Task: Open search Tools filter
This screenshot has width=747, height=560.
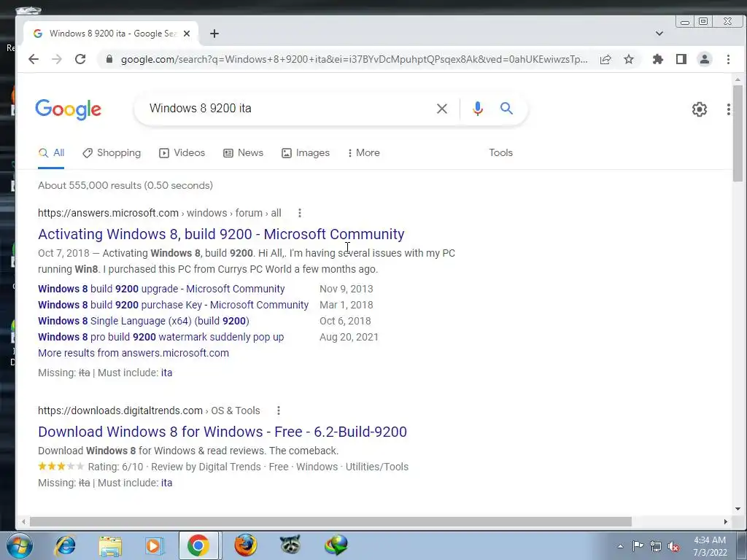Action: click(500, 153)
